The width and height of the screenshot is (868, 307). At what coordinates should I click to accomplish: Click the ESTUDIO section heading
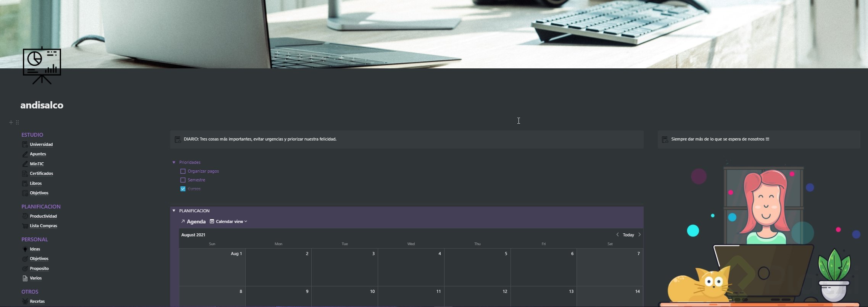[x=32, y=135]
